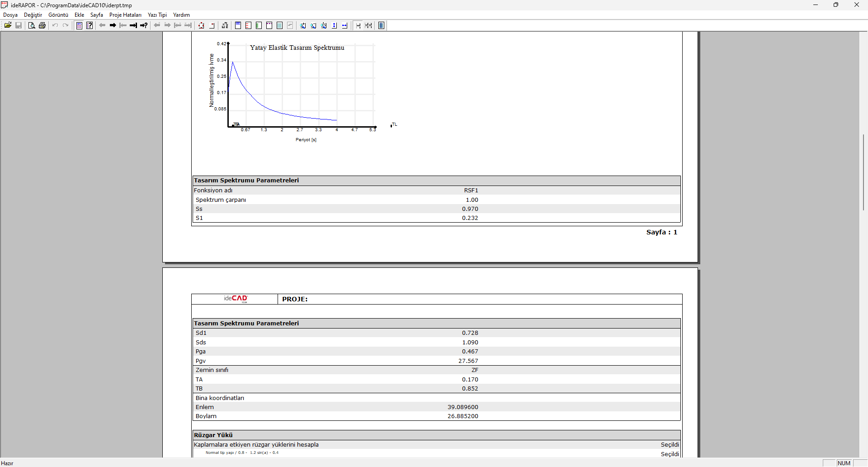Click the undo arrow icon
The width and height of the screenshot is (868, 467).
tap(55, 25)
